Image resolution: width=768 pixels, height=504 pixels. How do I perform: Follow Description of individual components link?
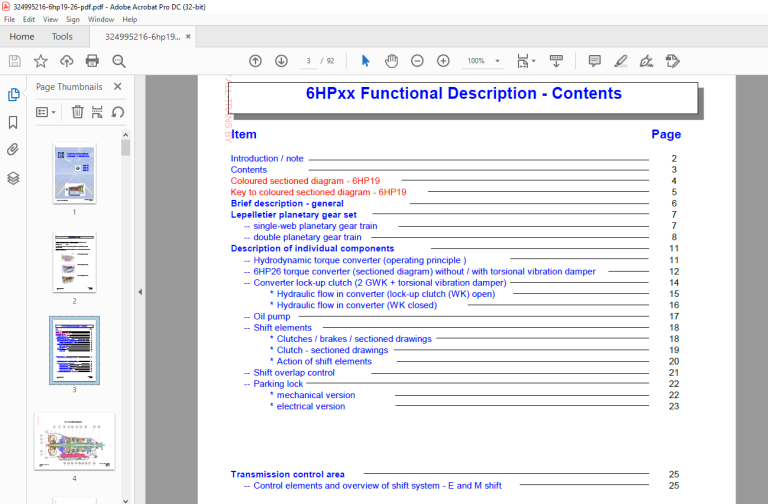pos(312,248)
